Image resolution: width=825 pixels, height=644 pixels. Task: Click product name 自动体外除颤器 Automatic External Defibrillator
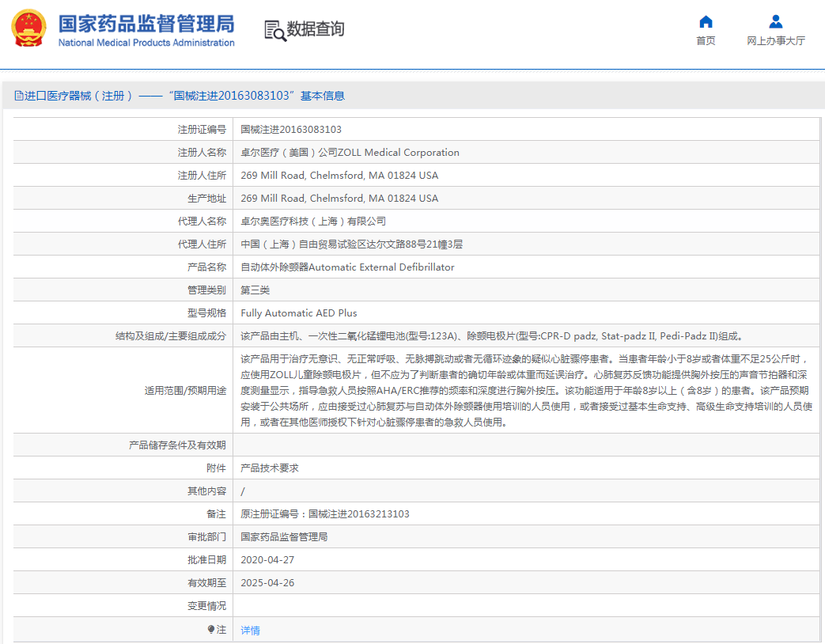(347, 267)
